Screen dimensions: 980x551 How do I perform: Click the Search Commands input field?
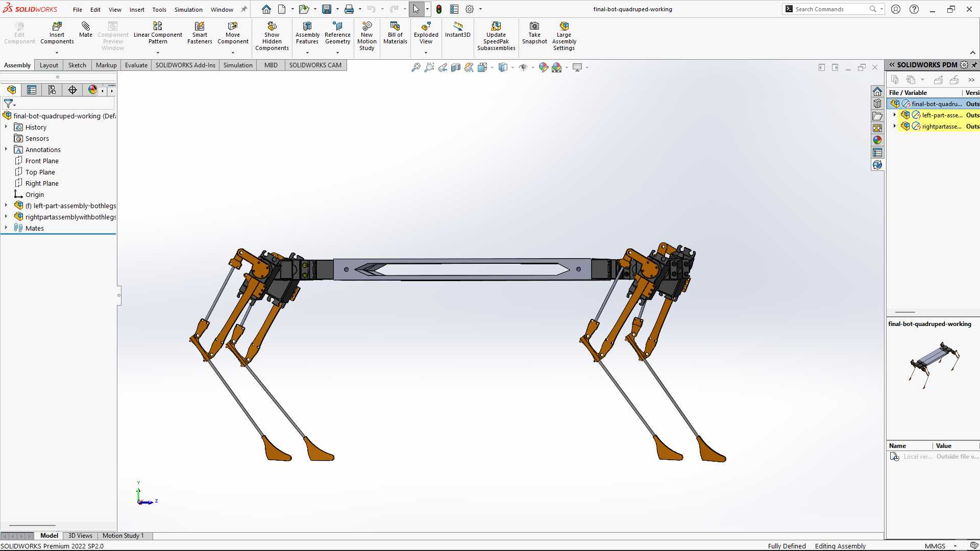832,9
